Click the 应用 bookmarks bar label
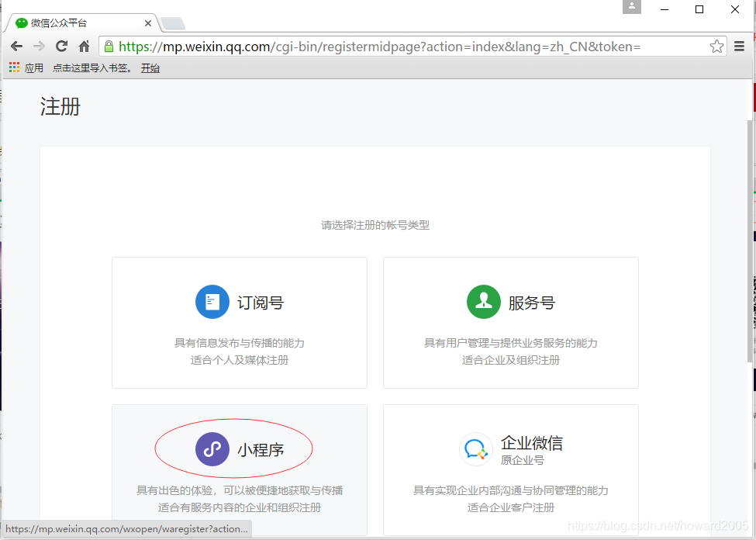Image resolution: width=756 pixels, height=540 pixels. point(34,68)
